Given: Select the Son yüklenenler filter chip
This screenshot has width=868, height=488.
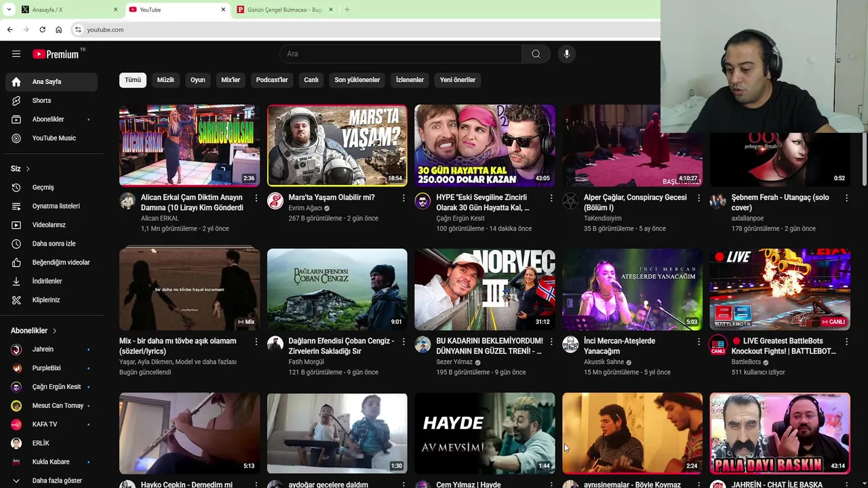Looking at the screenshot, I should point(357,80).
